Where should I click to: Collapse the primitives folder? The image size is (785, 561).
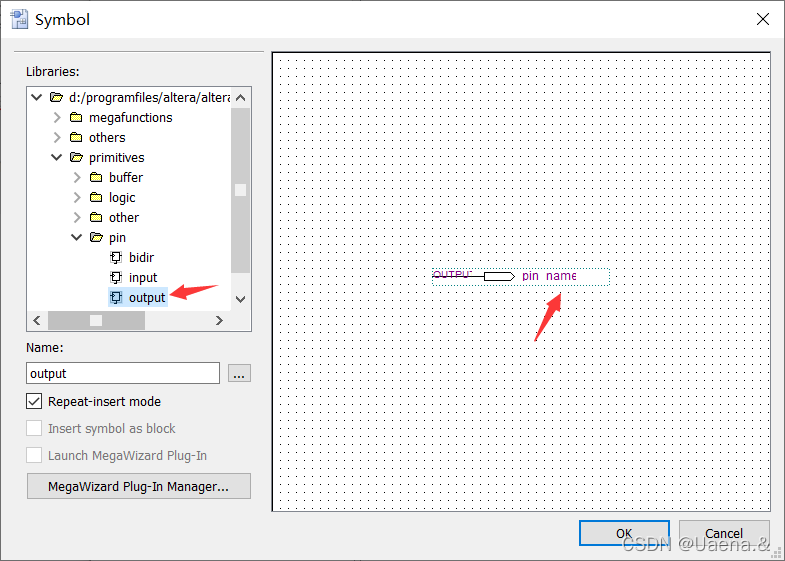click(x=57, y=157)
